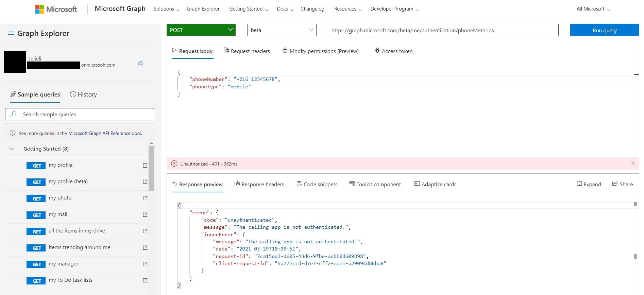Open docs link icon for my manager

coord(145,264)
